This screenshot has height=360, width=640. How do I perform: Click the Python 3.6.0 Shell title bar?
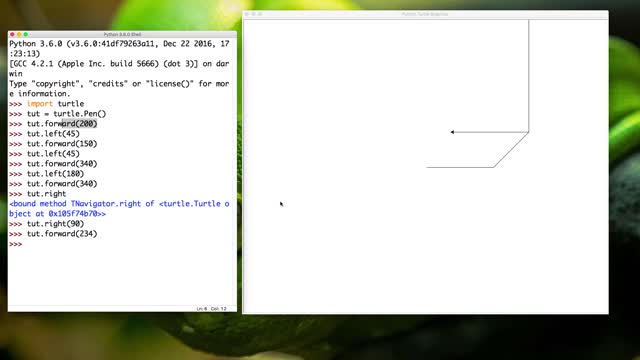(x=122, y=35)
